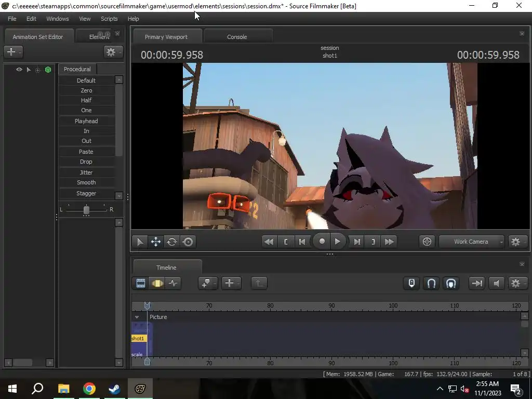Open the File menu
532x399 pixels.
click(12, 19)
